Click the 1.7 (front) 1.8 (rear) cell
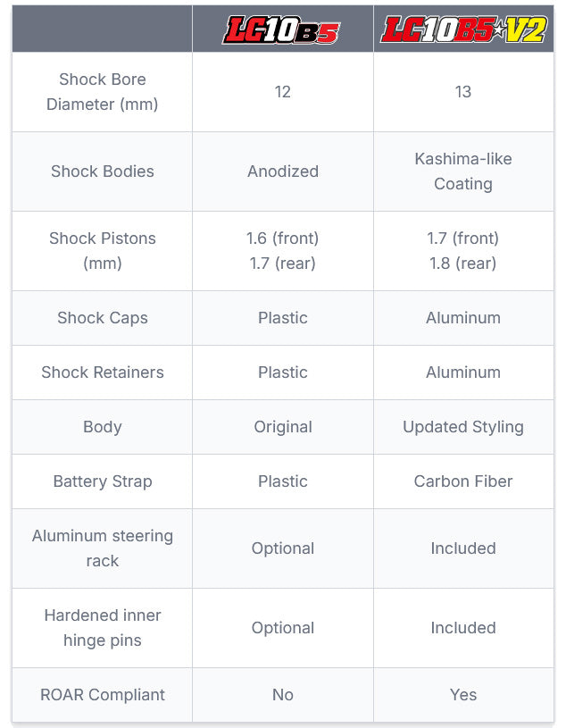 pyautogui.click(x=463, y=251)
